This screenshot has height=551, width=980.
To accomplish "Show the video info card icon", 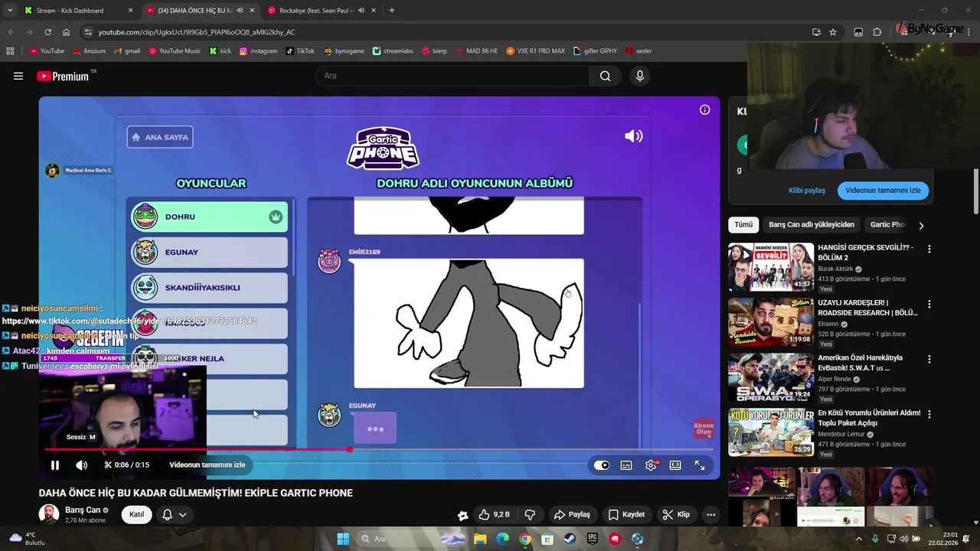I will pyautogui.click(x=704, y=109).
